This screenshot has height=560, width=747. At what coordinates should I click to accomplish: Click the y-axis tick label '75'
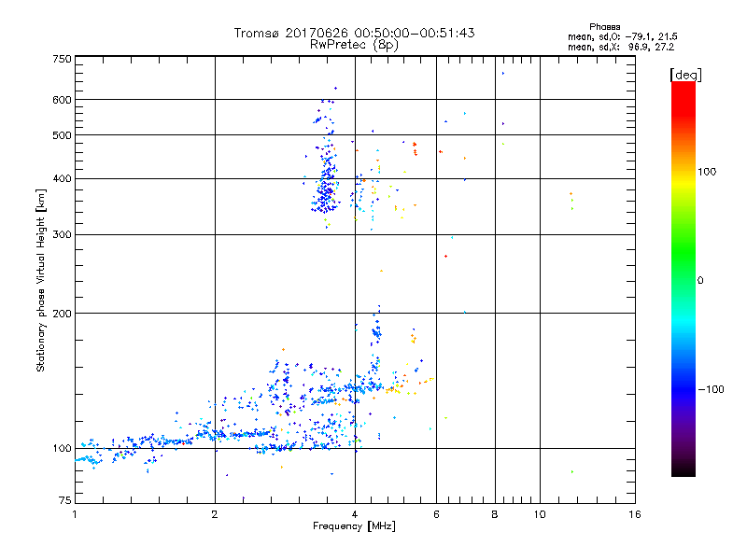pyautogui.click(x=65, y=500)
